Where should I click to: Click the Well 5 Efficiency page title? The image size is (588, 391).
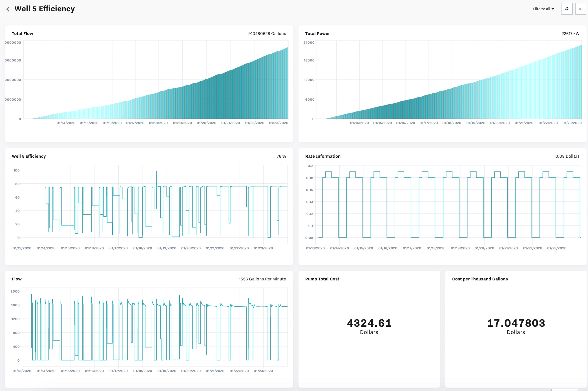pos(45,9)
